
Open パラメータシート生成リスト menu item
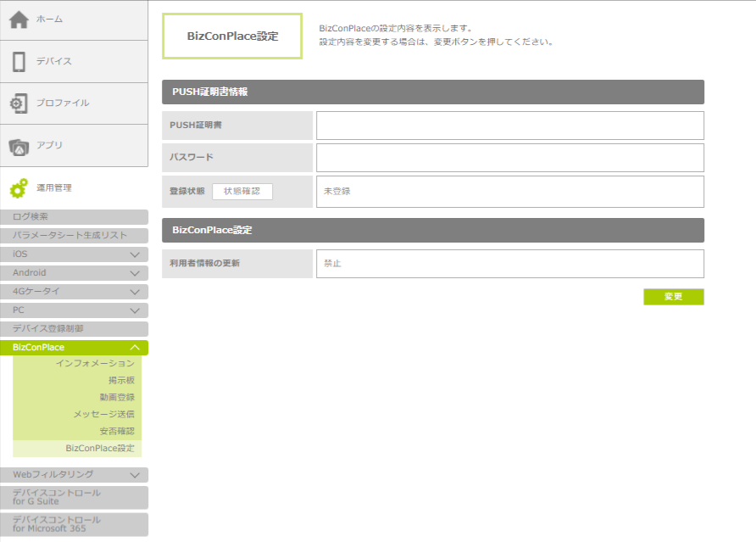point(74,236)
